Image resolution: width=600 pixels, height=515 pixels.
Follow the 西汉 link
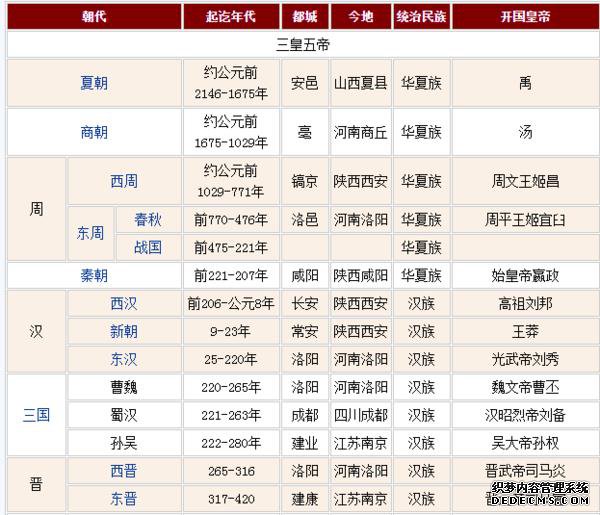click(124, 304)
